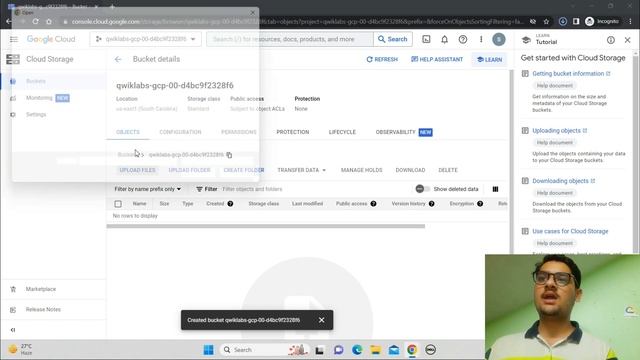Sort by Storage class column header

click(264, 204)
